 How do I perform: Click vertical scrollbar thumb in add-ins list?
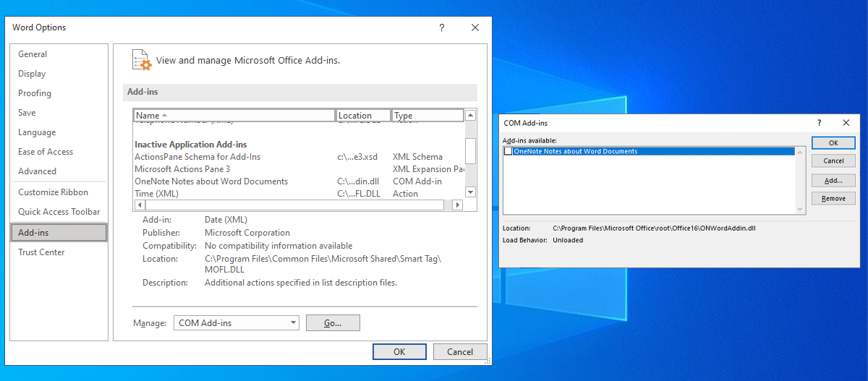470,152
